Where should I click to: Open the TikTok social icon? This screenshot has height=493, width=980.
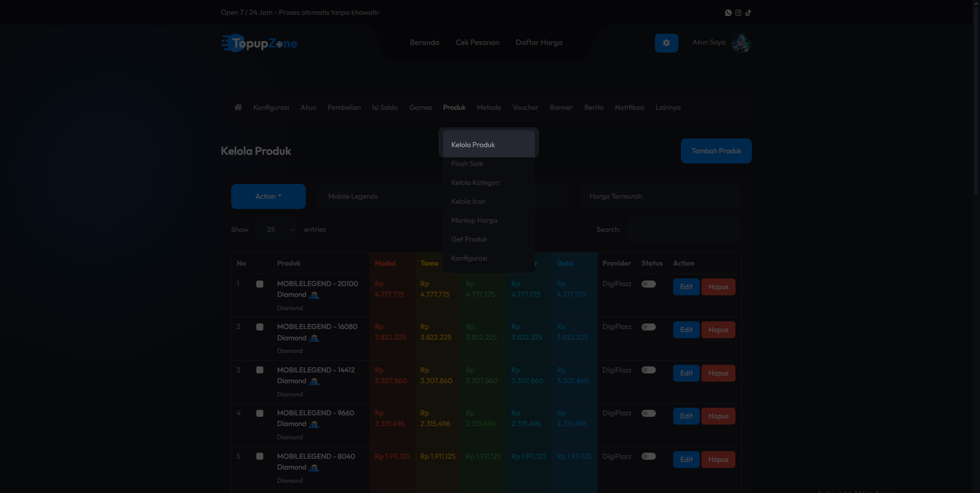tap(748, 13)
